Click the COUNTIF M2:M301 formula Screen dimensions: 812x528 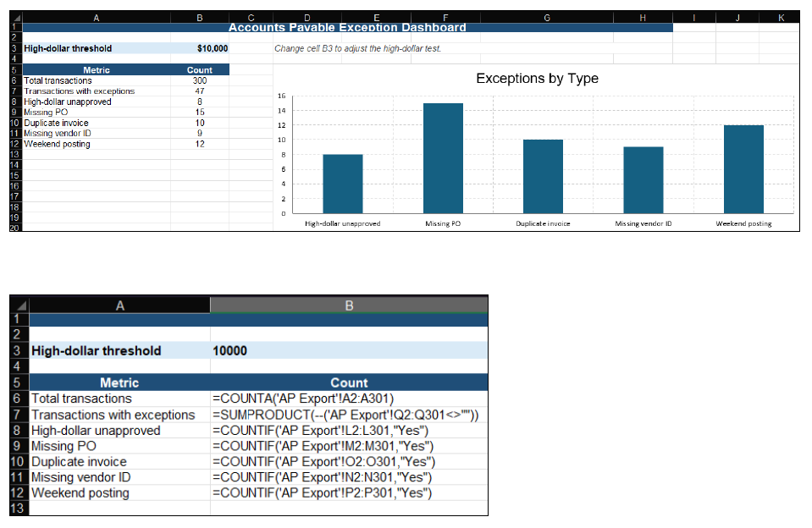[x=323, y=446]
